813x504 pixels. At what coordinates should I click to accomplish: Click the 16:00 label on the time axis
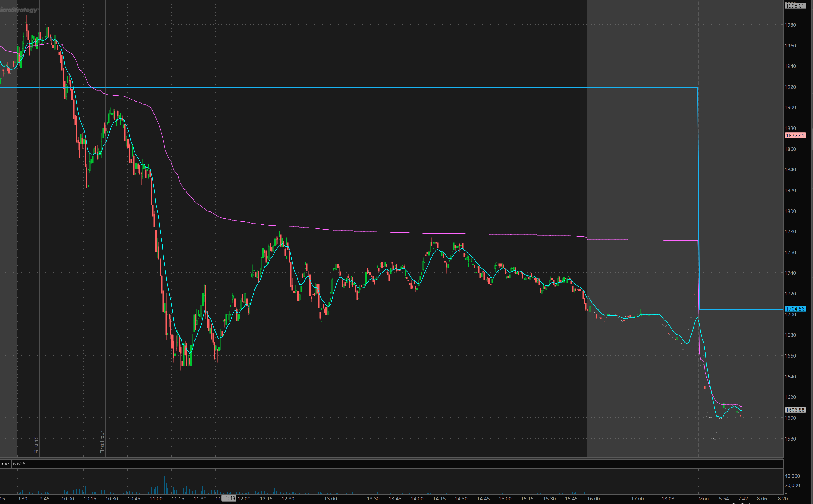[593, 499]
